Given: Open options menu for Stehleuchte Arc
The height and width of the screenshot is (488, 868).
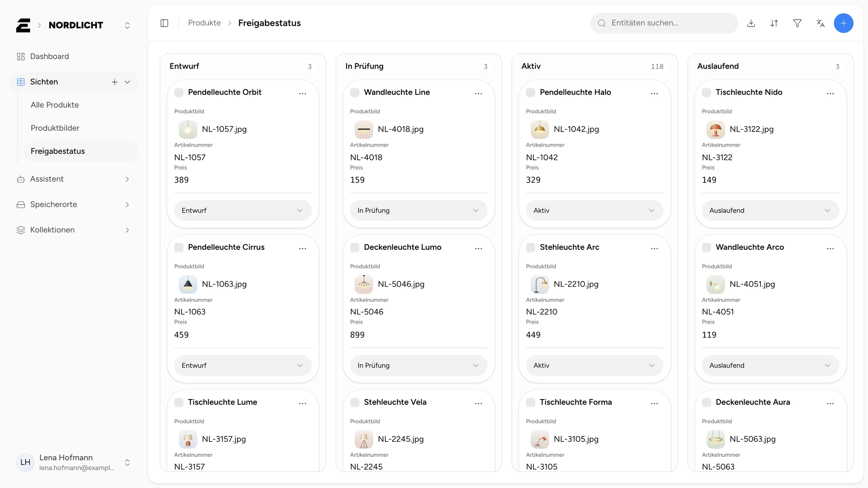Looking at the screenshot, I should pyautogui.click(x=654, y=249).
